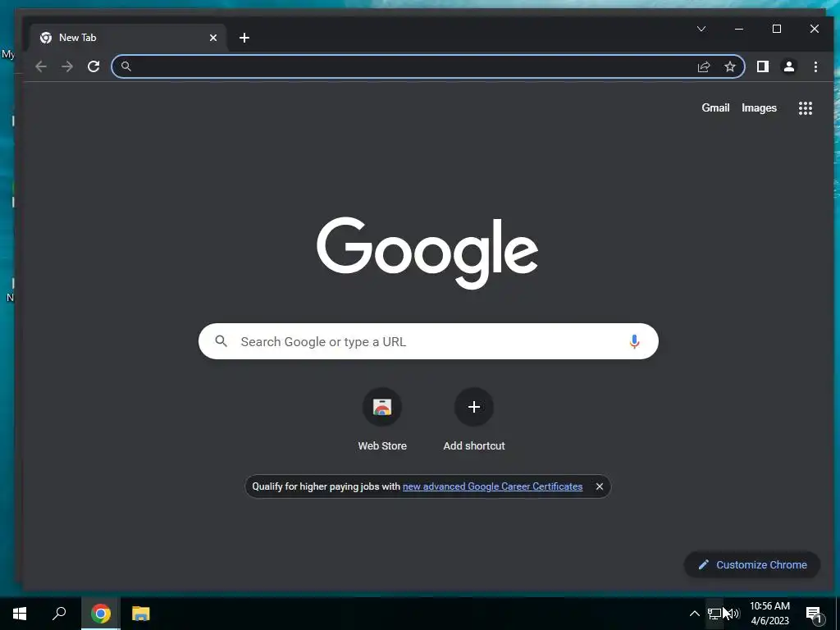Click the forward navigation arrow
Image resolution: width=840 pixels, height=630 pixels.
[x=67, y=66]
